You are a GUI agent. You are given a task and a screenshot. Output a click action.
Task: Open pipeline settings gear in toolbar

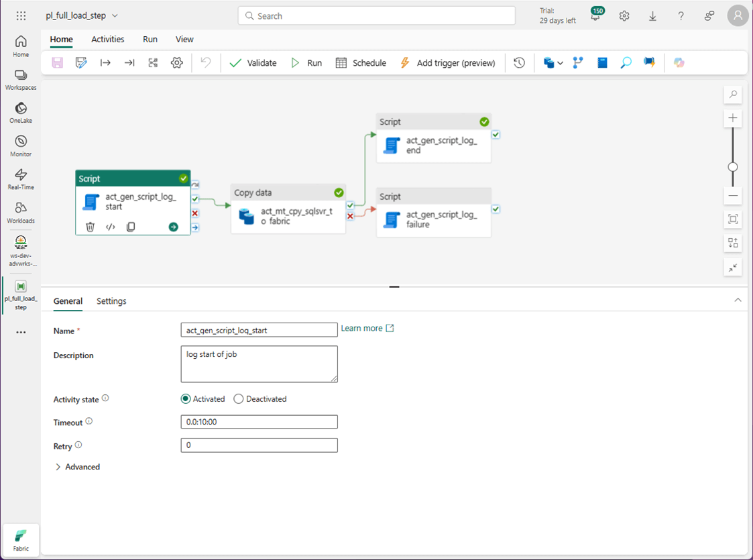point(177,63)
